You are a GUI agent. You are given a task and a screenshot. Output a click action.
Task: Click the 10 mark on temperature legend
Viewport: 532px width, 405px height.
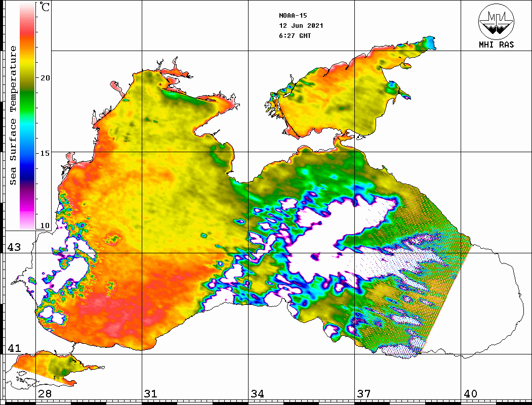pyautogui.click(x=45, y=226)
